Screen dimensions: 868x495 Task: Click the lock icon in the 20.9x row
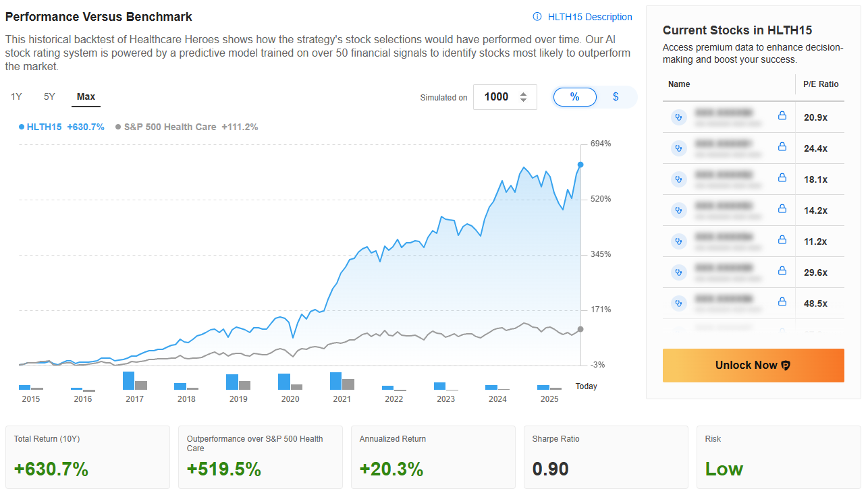coord(782,116)
